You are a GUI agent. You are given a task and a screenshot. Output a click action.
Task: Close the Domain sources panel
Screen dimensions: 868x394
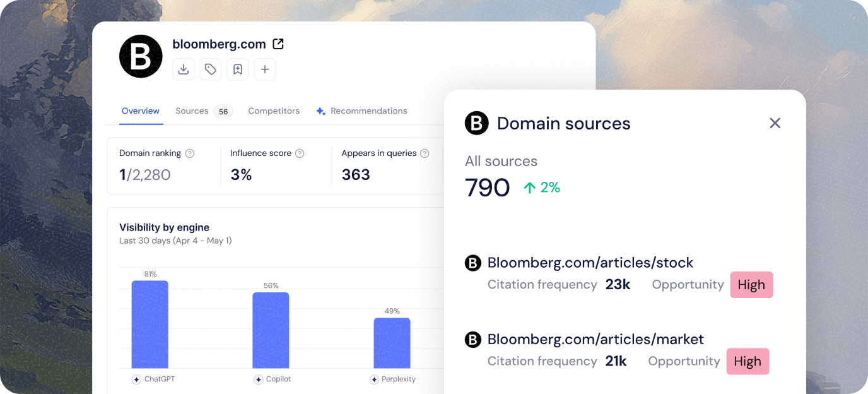tap(775, 123)
